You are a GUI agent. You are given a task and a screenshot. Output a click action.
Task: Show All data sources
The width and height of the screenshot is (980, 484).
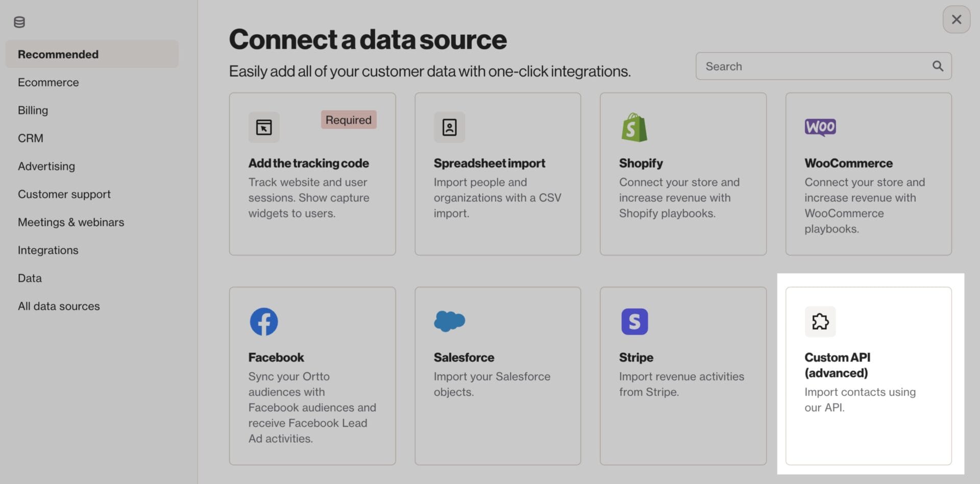(59, 306)
